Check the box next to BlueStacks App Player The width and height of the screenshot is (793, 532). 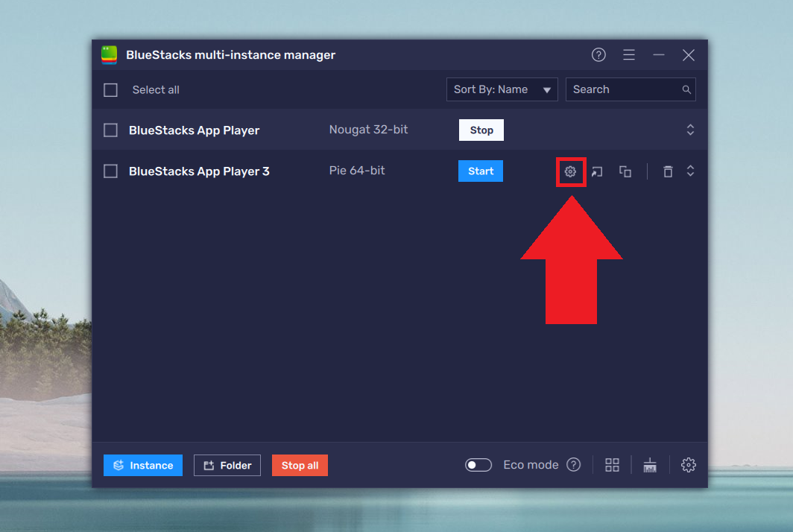[x=110, y=130]
